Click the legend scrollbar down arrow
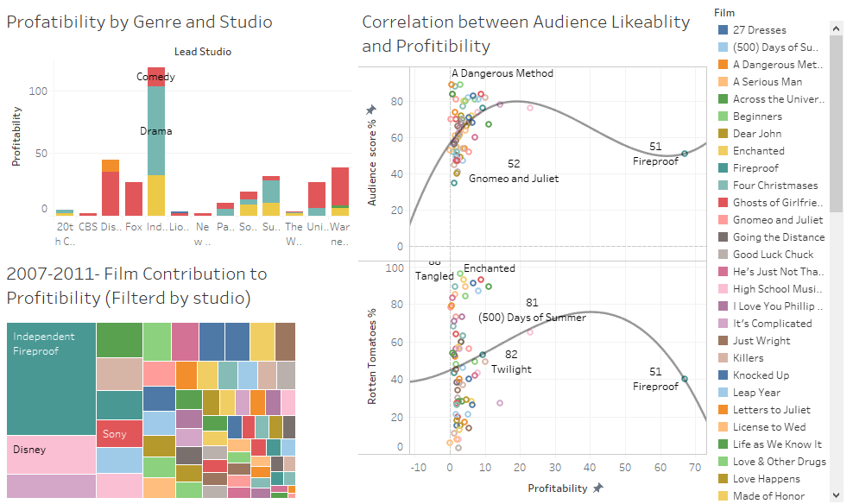The width and height of the screenshot is (853, 504). click(x=836, y=495)
